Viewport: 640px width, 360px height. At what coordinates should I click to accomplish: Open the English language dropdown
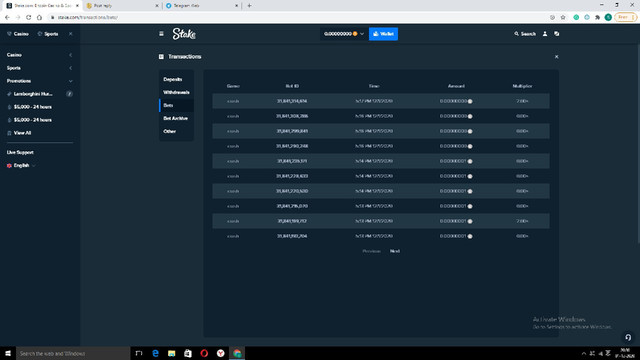point(21,165)
